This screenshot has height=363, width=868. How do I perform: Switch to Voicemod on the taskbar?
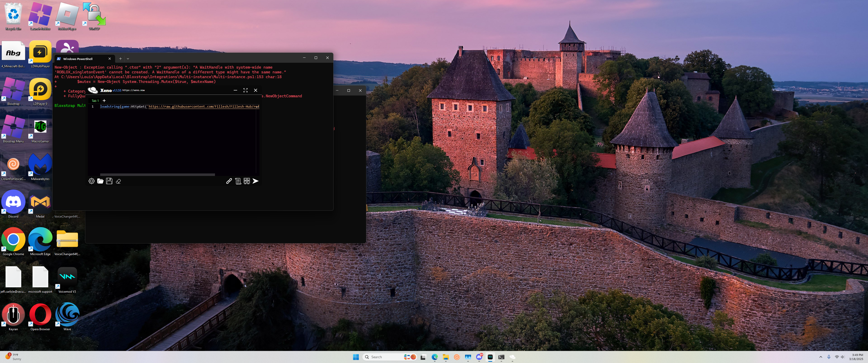[490, 357]
